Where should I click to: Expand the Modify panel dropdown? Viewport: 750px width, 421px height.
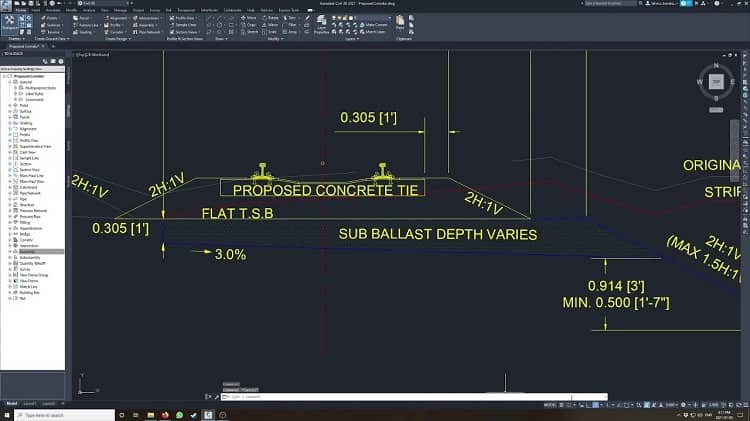click(275, 39)
